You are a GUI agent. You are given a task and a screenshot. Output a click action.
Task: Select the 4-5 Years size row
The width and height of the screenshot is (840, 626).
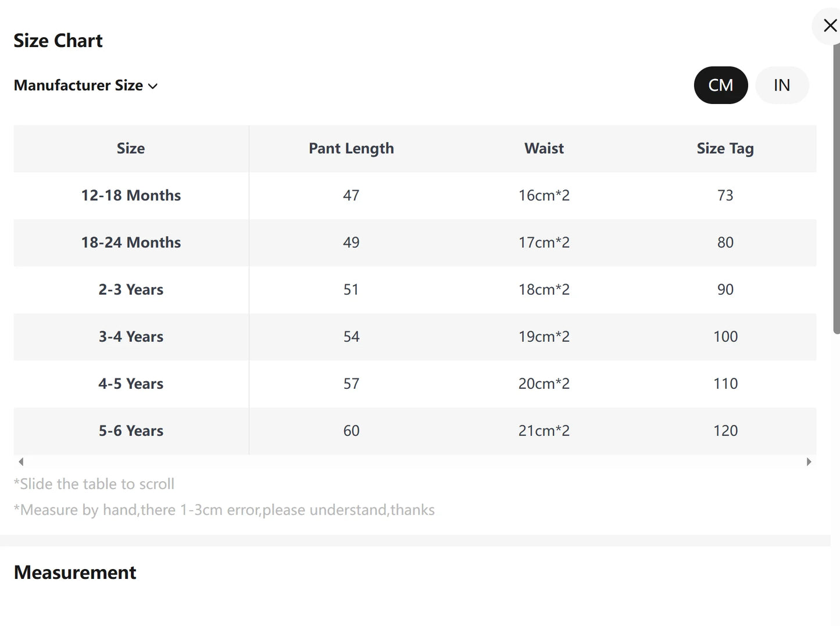131,384
